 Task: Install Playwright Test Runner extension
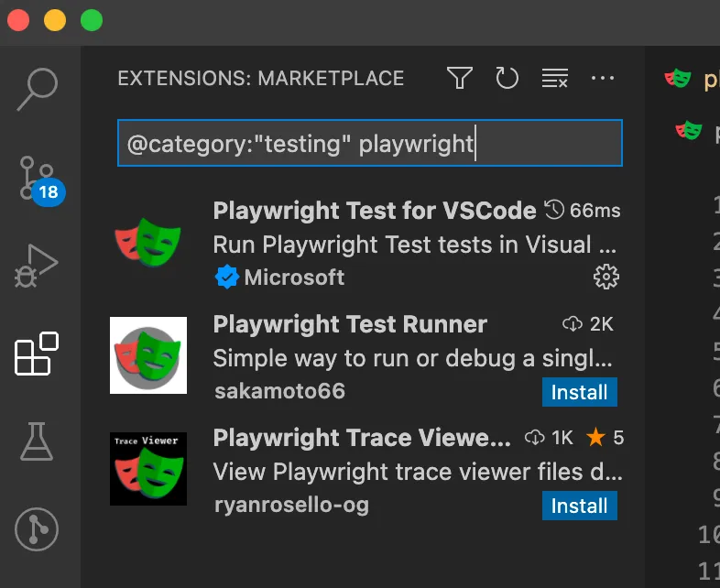tap(579, 392)
